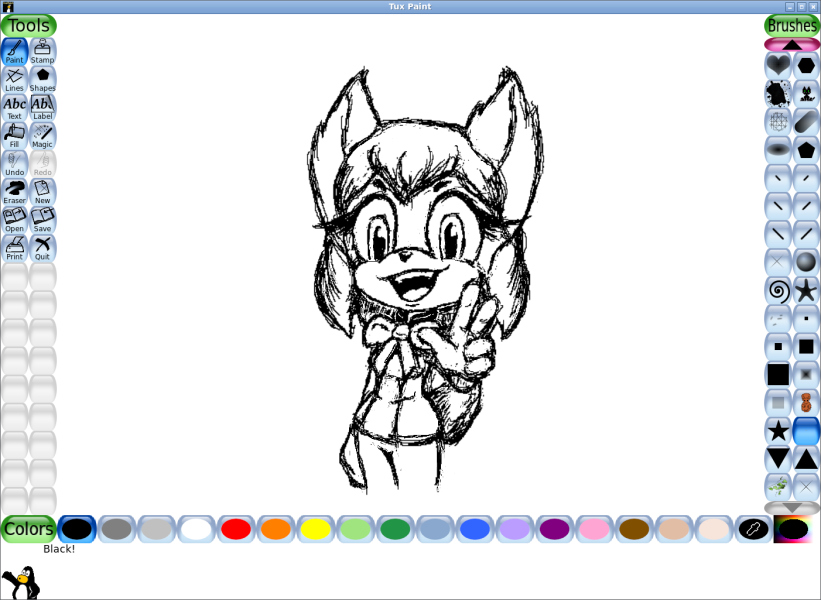The width and height of the screenshot is (821, 600).
Task: Select the upward-pointing triangle brush
Action: 806,459
